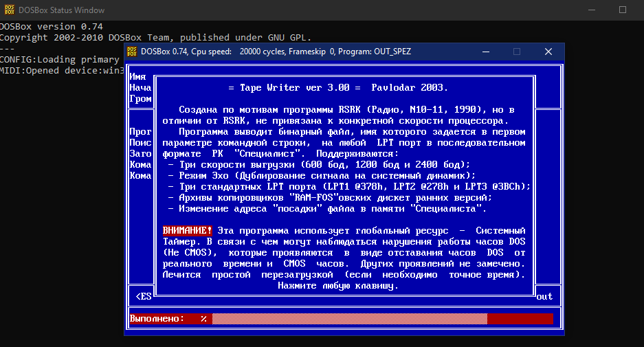Click the 'Нажмите любую клавишу.' prompt
Viewport: 644px width, 347px height.
point(338,286)
